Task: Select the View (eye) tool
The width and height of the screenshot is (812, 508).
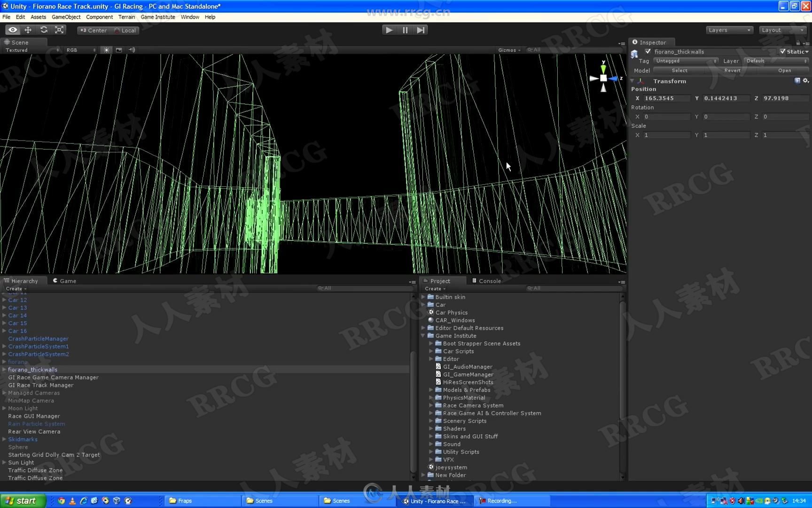Action: pyautogui.click(x=13, y=30)
